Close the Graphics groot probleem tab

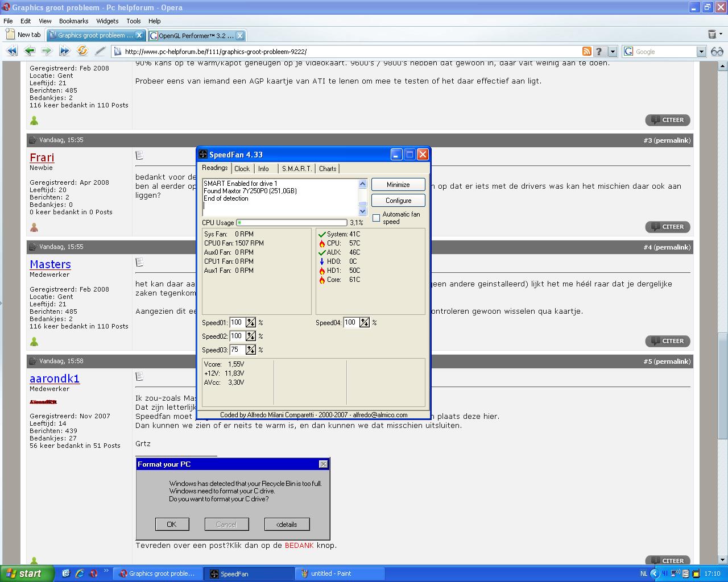point(139,35)
